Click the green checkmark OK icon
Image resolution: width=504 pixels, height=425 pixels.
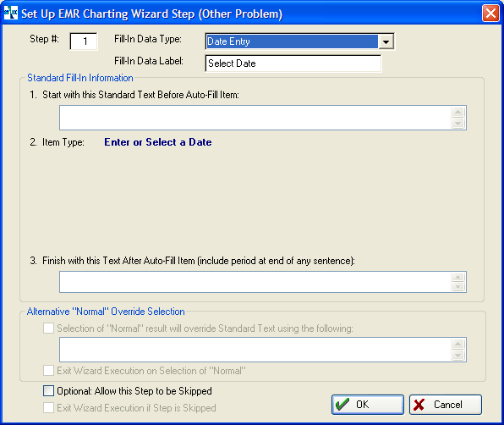[342, 405]
